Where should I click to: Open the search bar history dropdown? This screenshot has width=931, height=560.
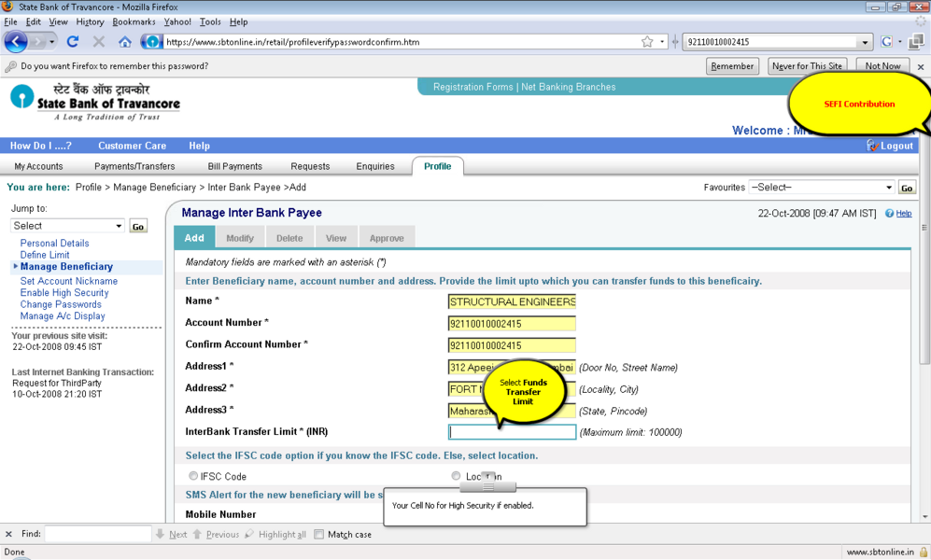tap(865, 42)
